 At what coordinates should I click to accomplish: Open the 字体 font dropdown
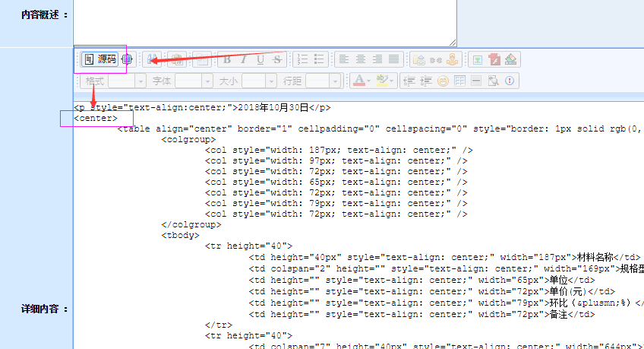tap(194, 81)
